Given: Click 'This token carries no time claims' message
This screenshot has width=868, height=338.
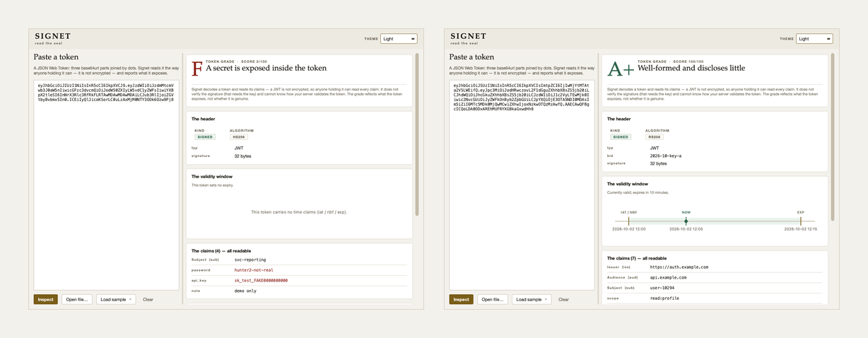Looking at the screenshot, I should 299,212.
